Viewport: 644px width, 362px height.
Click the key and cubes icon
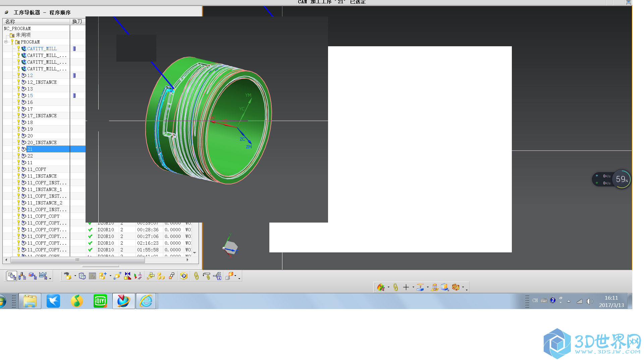coord(151,276)
